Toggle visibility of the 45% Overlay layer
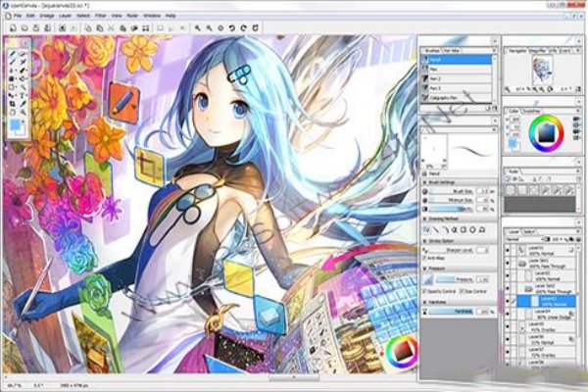 508,326
